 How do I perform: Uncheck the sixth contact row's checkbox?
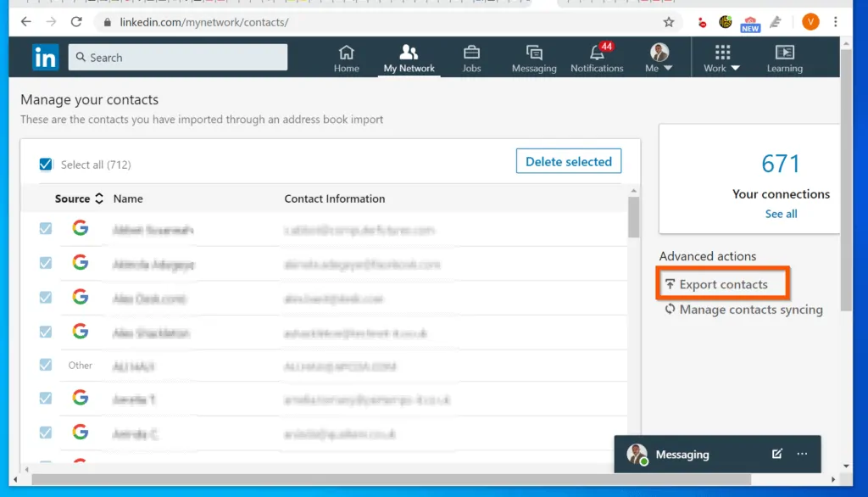[x=46, y=398]
